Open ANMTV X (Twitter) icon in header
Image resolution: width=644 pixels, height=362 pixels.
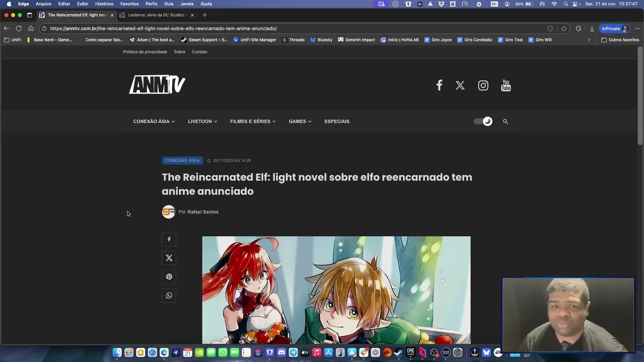coord(460,85)
